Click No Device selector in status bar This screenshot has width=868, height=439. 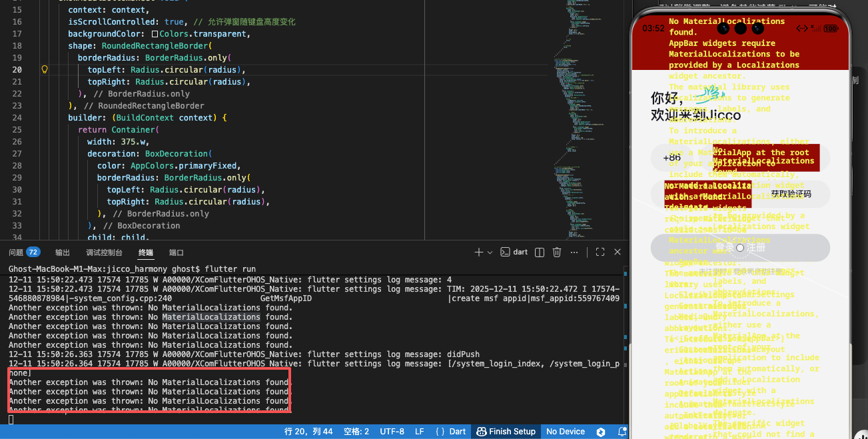tap(566, 431)
